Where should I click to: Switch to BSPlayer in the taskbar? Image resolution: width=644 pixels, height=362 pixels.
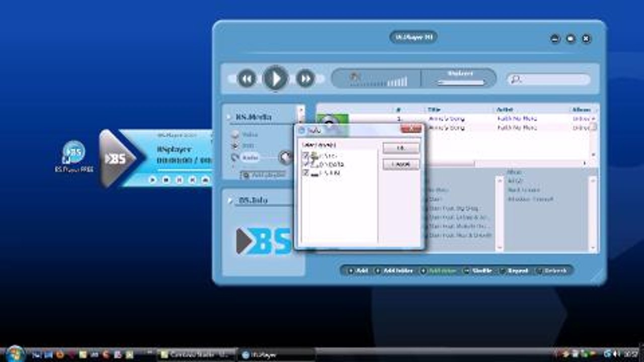[276, 355]
